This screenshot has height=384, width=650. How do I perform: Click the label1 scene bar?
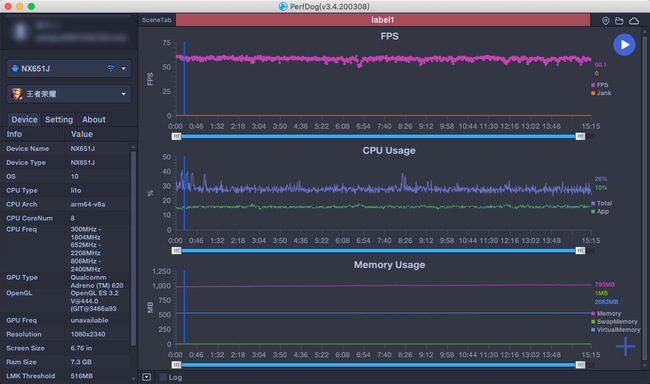pos(383,20)
